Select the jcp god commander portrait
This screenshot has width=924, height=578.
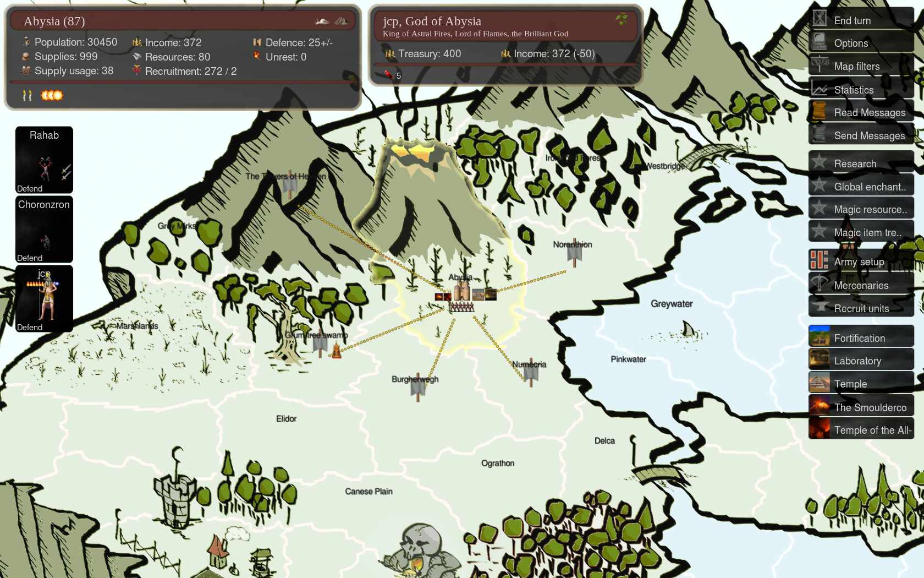coord(44,298)
